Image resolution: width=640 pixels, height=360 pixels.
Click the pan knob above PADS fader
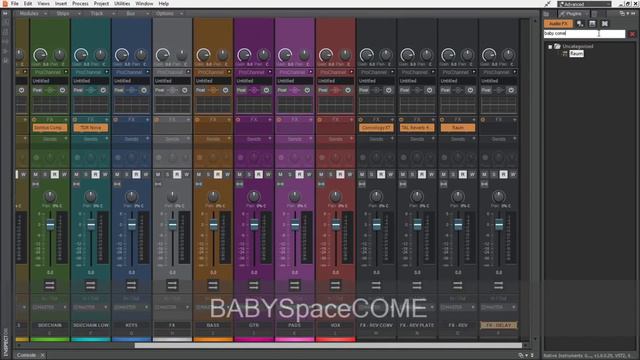[294, 197]
